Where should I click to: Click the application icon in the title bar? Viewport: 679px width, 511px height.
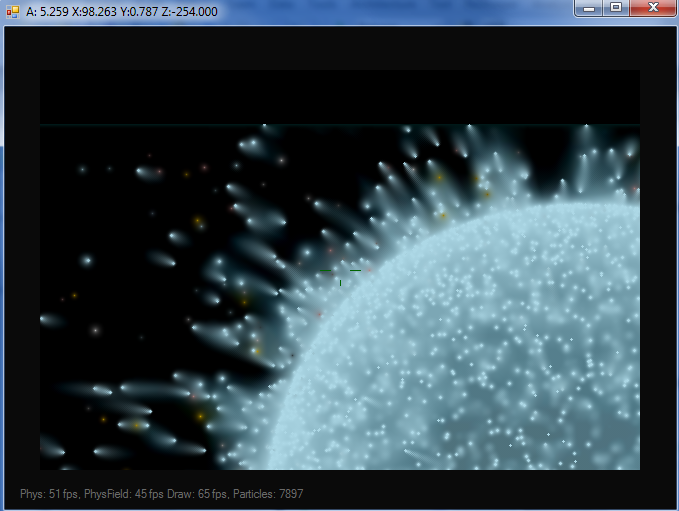pos(13,12)
